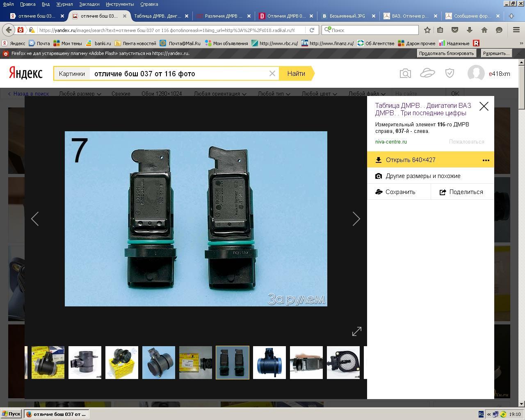Screen dimensions: 525x420
Task: Select the blue air flow sensor thumbnail
Action: [269, 363]
